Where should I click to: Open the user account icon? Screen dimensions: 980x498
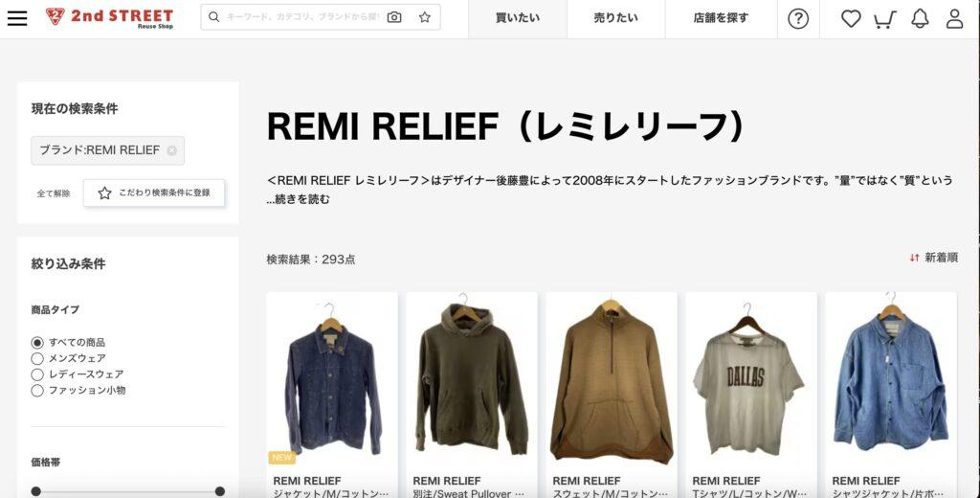point(954,19)
